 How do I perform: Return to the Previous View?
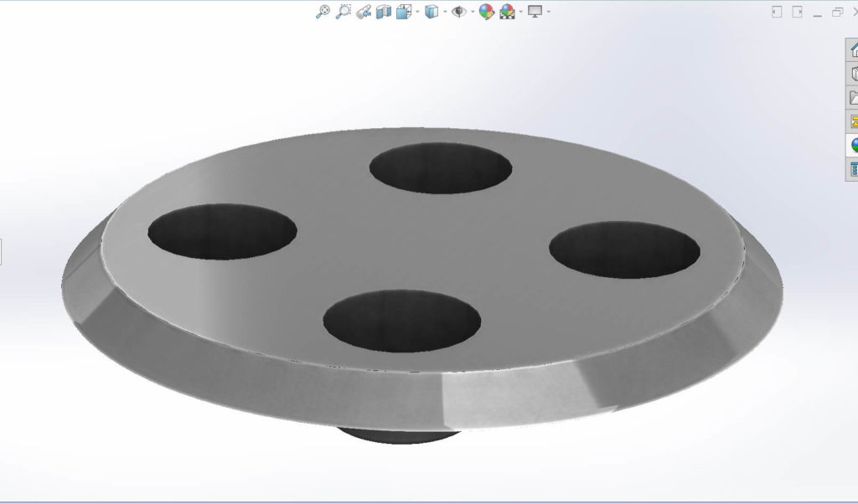[x=364, y=12]
